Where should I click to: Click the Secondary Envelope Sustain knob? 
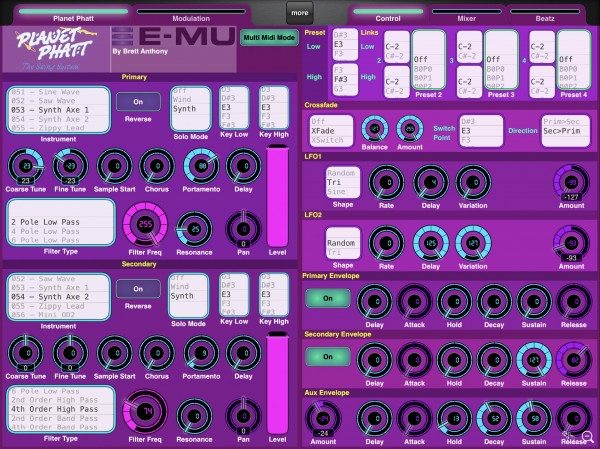pyautogui.click(x=534, y=360)
